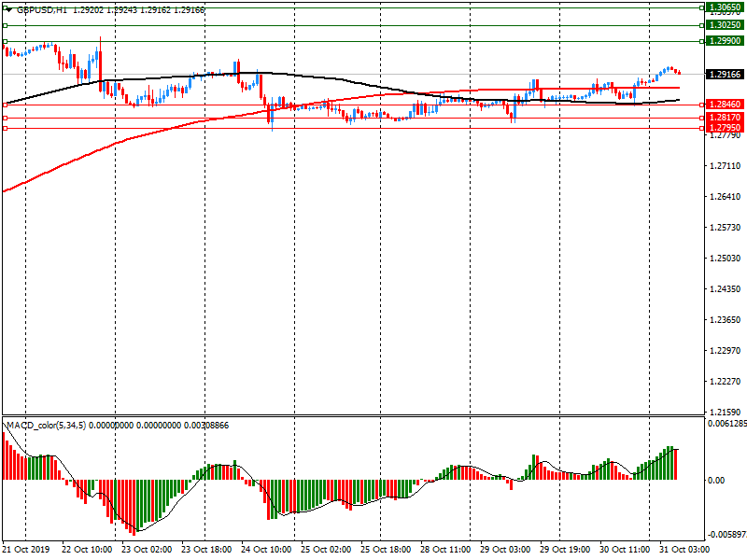
Task: Click the 28 Oct 11:00 time label
Action: coord(447,549)
